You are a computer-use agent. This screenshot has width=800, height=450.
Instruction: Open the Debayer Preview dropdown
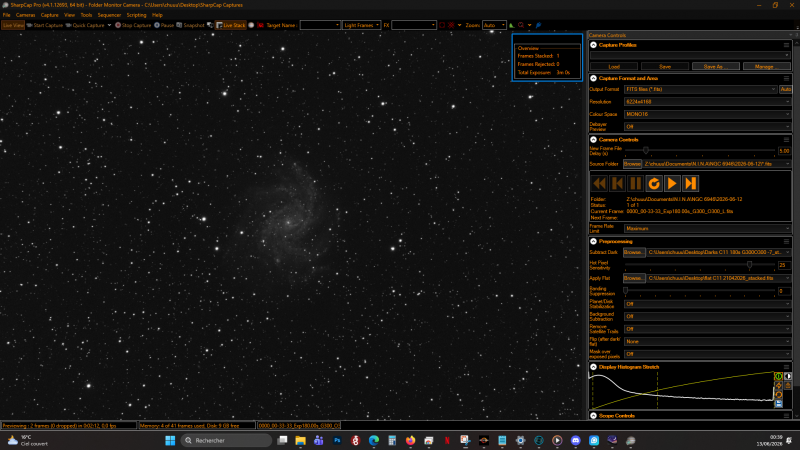tap(708, 127)
